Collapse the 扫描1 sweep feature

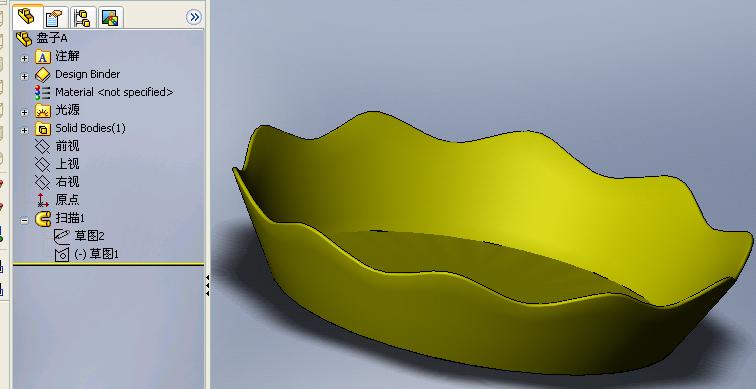24,220
